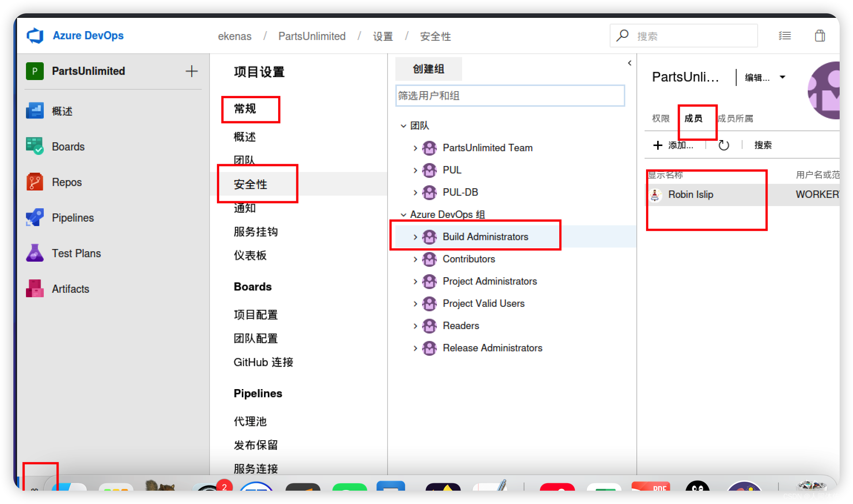
Task: Click 搜索 in members toolbar
Action: coord(763,145)
